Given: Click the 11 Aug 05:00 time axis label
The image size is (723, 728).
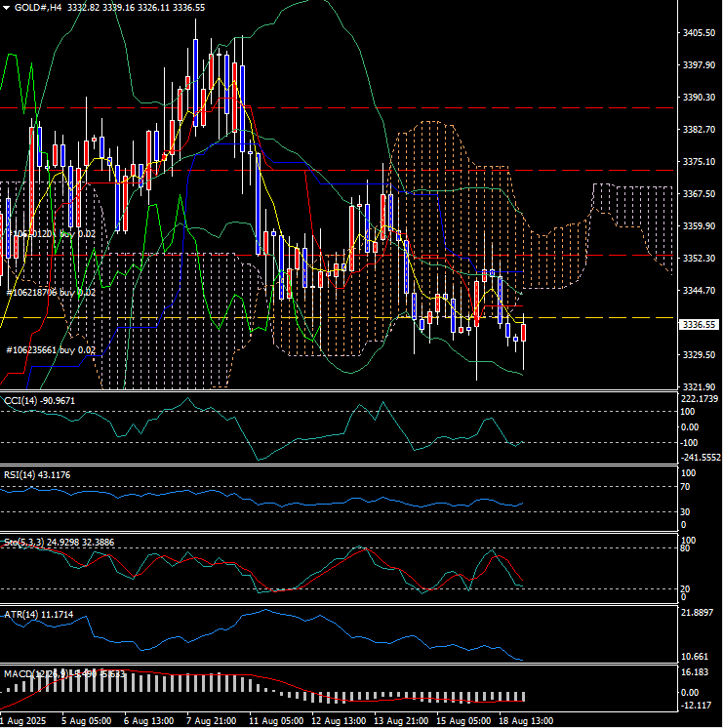Looking at the screenshot, I should point(276,720).
